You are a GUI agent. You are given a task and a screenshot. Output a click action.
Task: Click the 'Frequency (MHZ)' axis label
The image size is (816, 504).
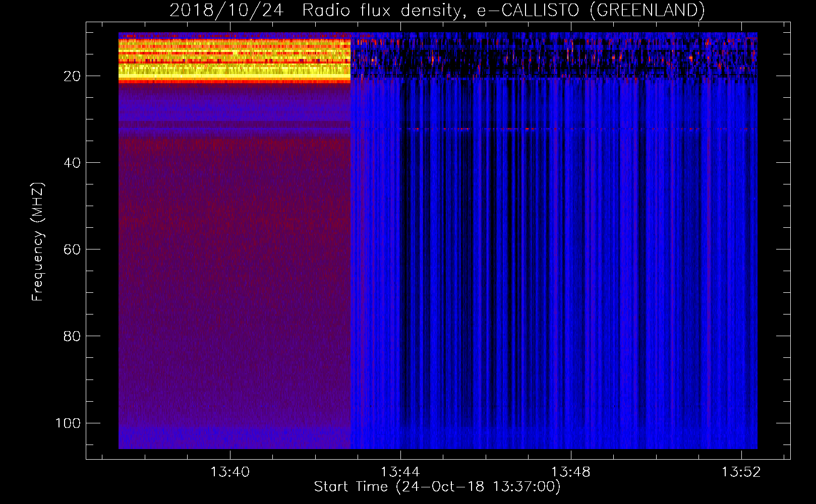point(38,241)
